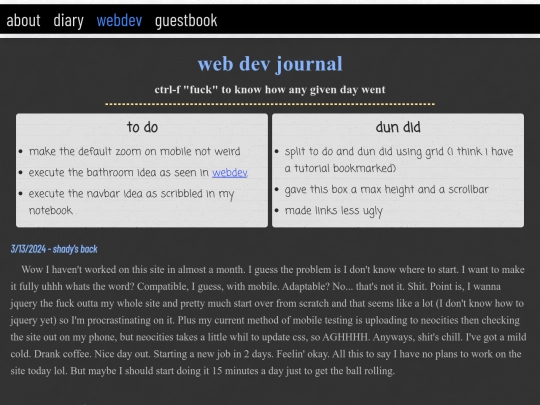The height and width of the screenshot is (405, 540).
Task: Open the guestbook page
Action: 186,21
